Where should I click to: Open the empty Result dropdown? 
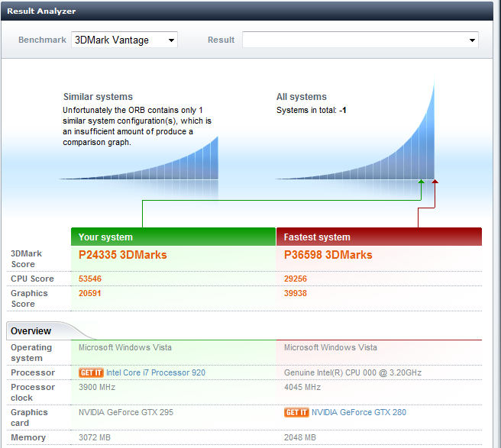[360, 40]
